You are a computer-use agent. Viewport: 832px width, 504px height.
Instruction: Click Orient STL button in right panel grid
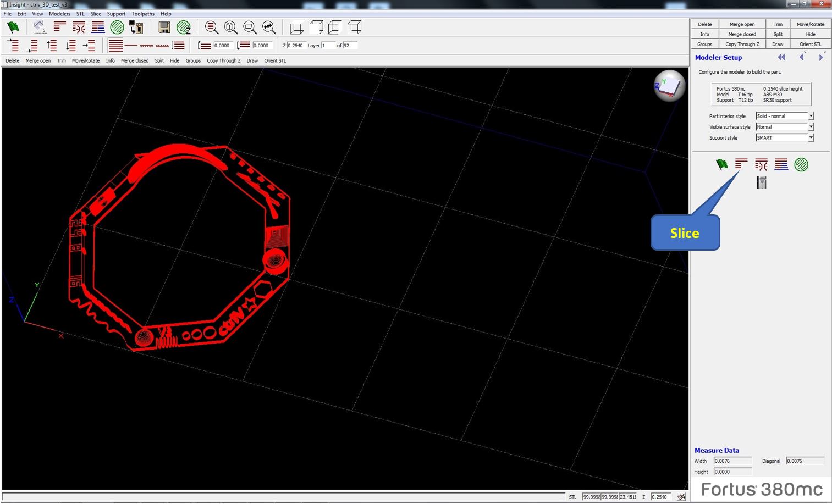pyautogui.click(x=811, y=44)
